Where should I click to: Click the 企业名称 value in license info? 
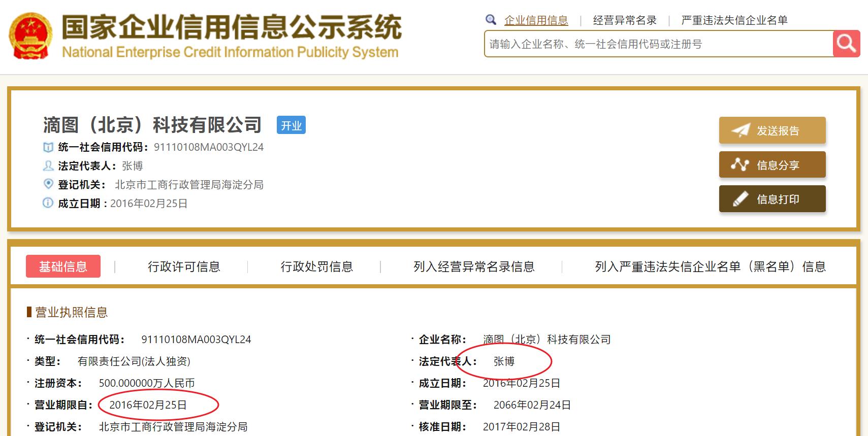pyautogui.click(x=547, y=340)
